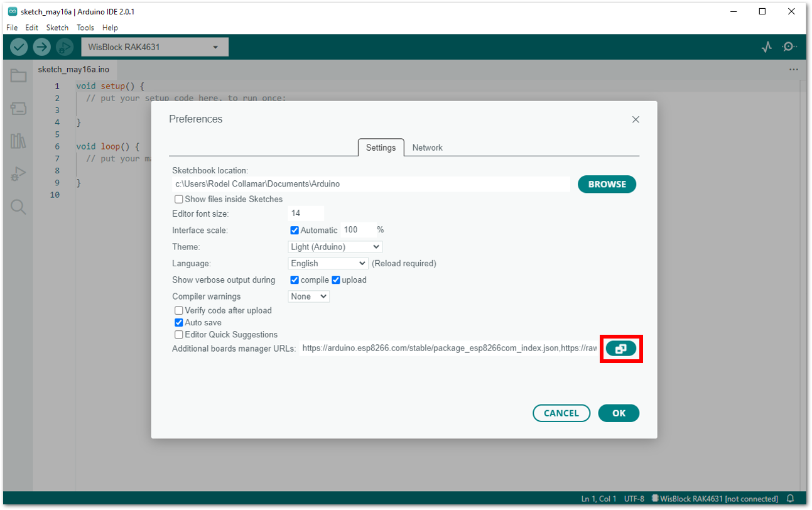812x510 pixels.
Task: Click the Sketchbook location path field
Action: (371, 184)
